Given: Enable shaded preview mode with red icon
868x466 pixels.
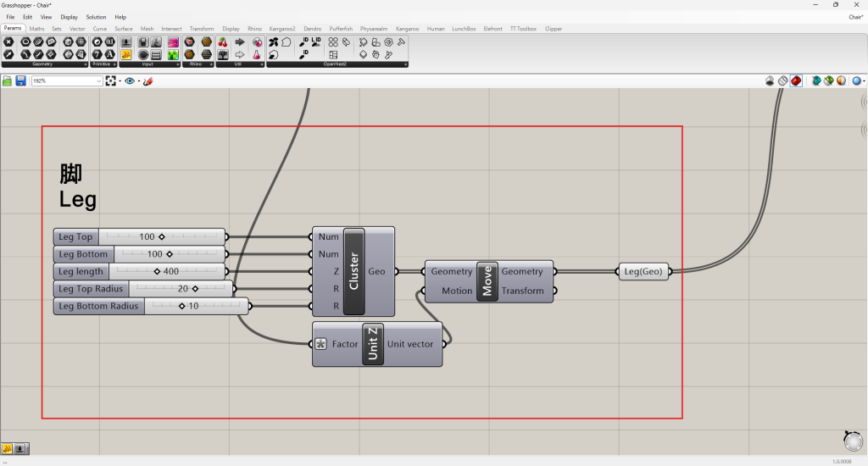Looking at the screenshot, I should (x=796, y=80).
